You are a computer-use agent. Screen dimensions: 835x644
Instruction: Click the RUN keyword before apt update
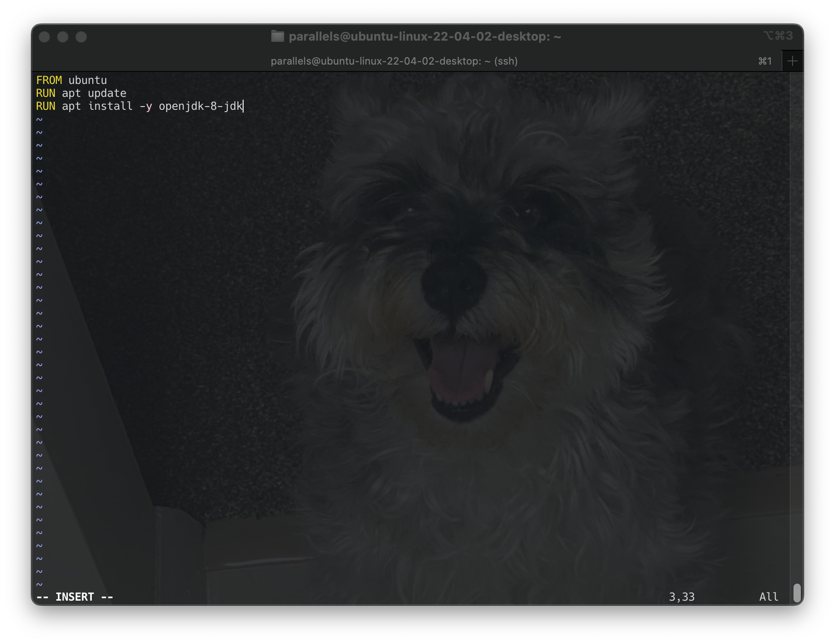coord(46,94)
